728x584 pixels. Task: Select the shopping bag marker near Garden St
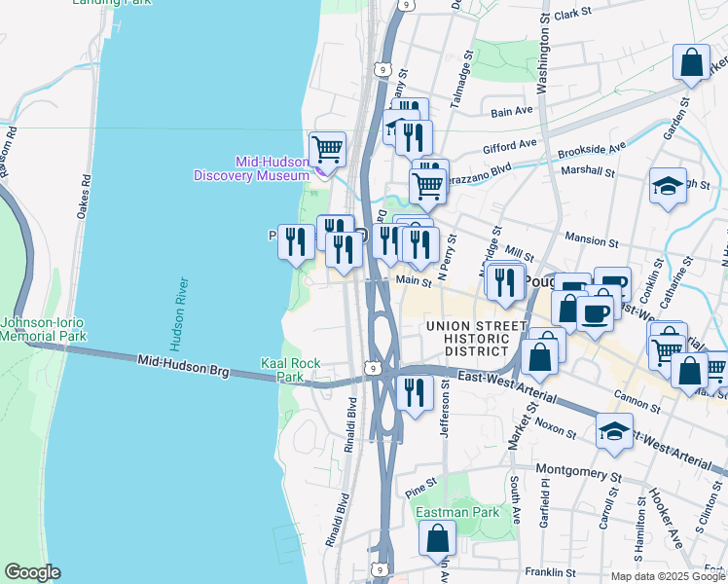(x=691, y=63)
